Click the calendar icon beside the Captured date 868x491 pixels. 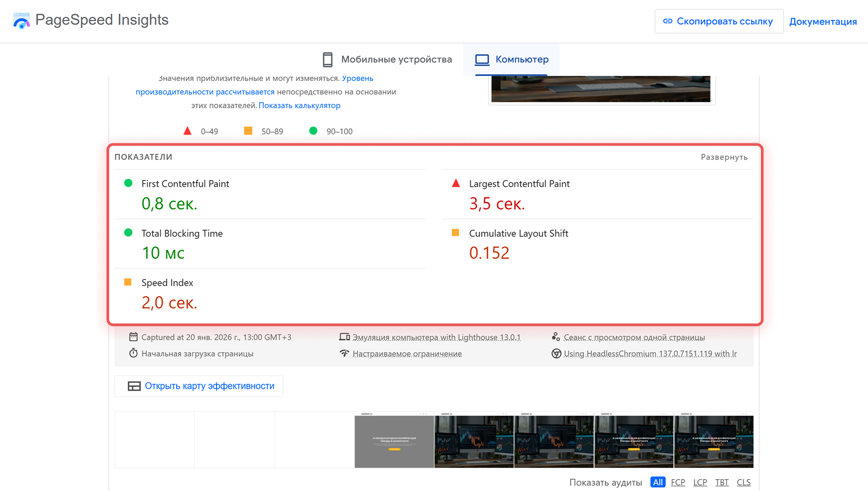[x=133, y=337]
